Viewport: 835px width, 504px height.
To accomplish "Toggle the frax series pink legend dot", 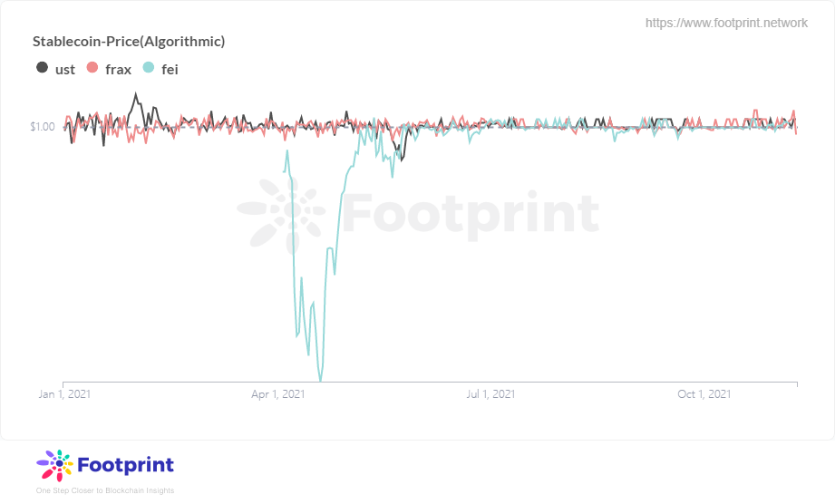I will click(92, 68).
